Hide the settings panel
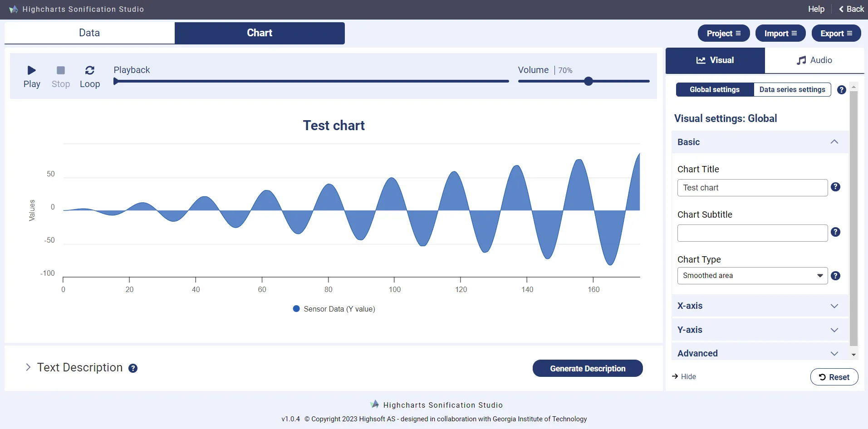The image size is (868, 429). tap(684, 376)
